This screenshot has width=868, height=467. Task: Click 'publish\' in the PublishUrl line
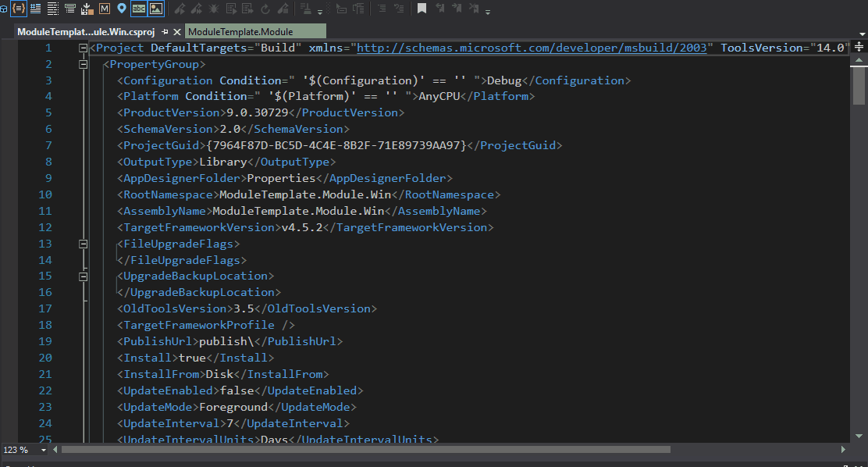point(226,342)
